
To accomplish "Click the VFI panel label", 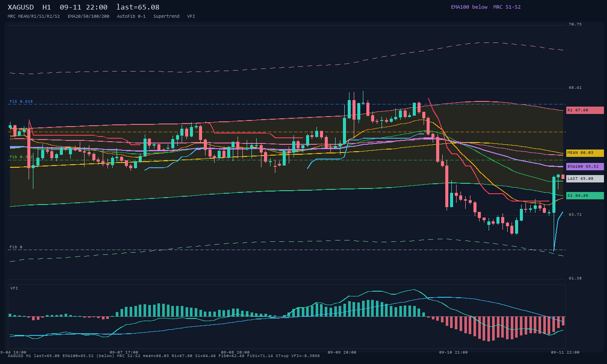I will 14,288.
